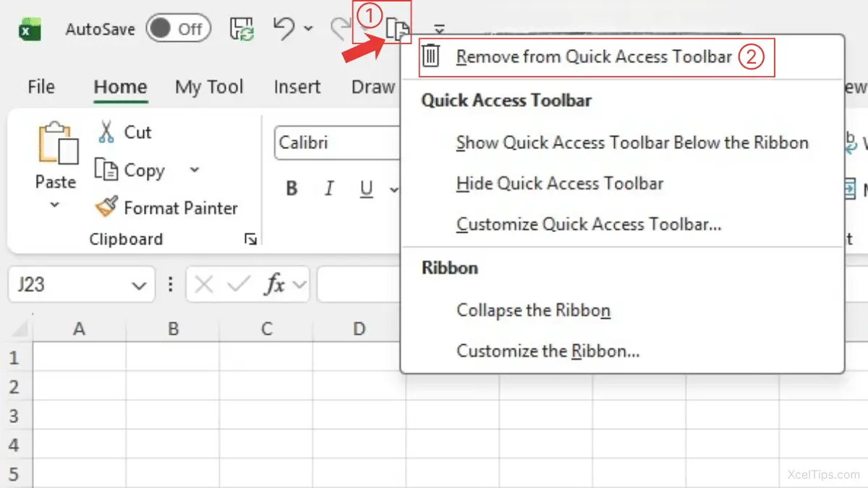The height and width of the screenshot is (488, 868).
Task: Open Customize Quick Access Toolbar dropdown arrow
Action: click(x=439, y=30)
